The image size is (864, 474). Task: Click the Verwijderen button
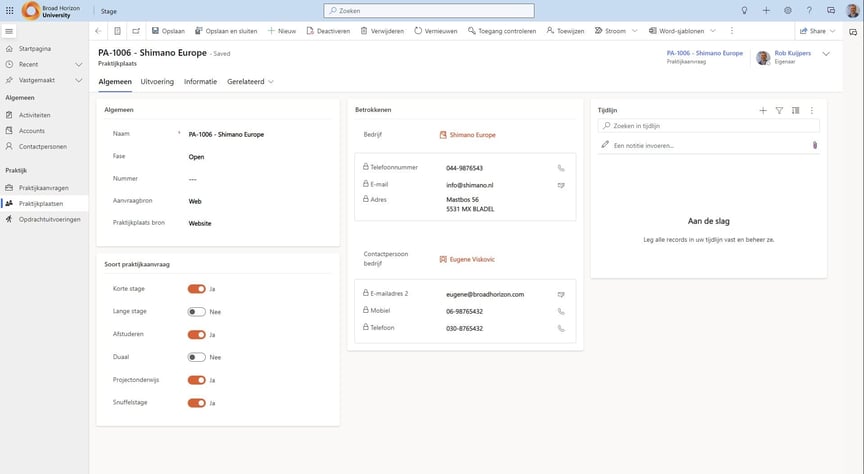(x=382, y=31)
